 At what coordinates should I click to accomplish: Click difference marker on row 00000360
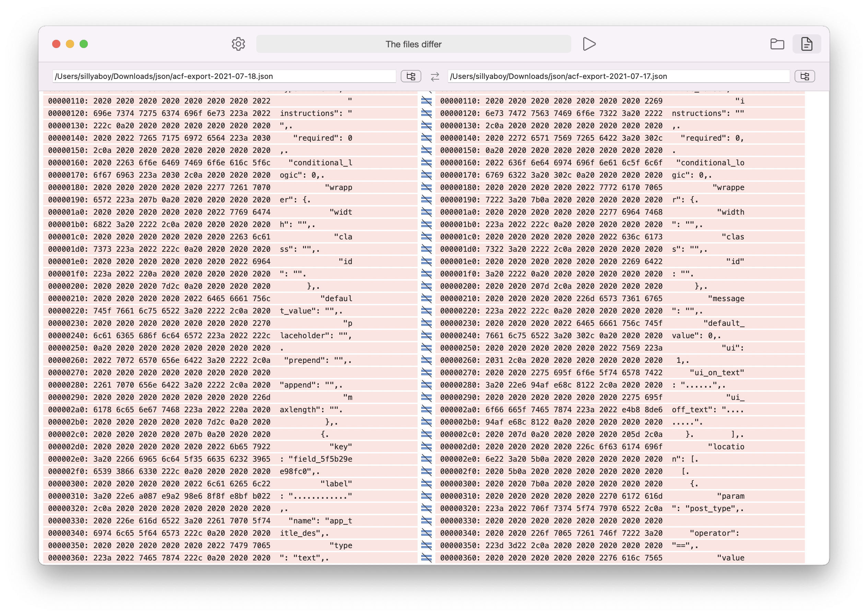(426, 558)
